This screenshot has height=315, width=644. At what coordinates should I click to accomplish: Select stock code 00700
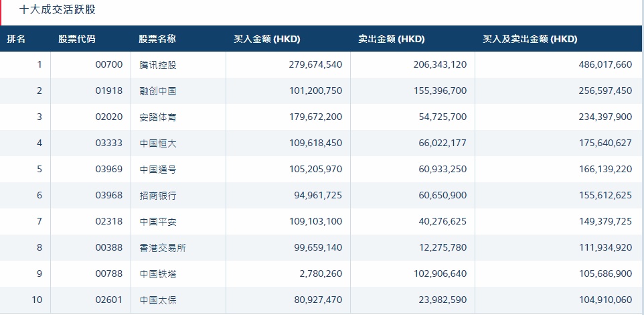click(x=109, y=64)
